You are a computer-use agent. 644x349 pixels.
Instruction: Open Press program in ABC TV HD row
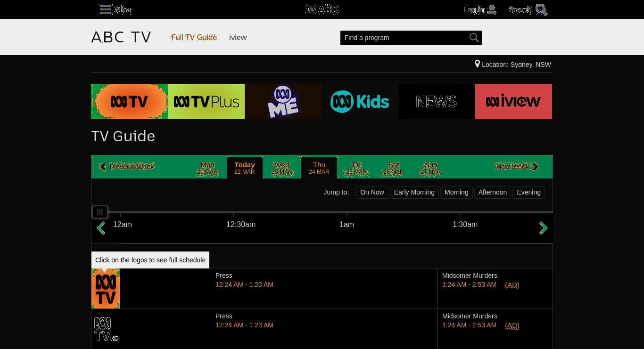click(x=224, y=316)
